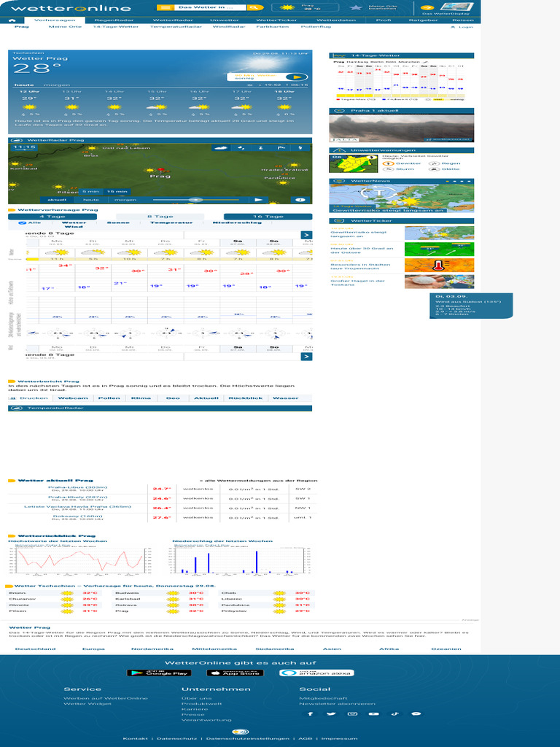Switch to the 8 Tage forecast tab
Image resolution: width=560 pixels, height=747 pixels.
160,216
